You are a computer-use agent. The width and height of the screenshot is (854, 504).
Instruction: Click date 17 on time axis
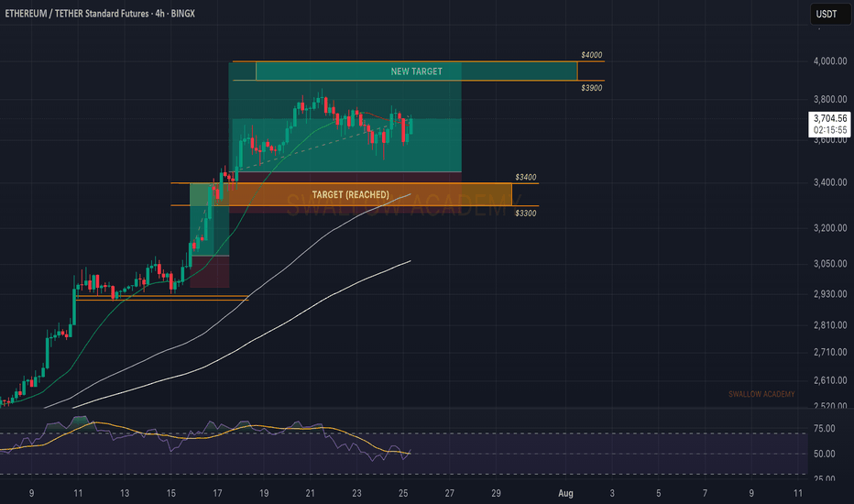[x=217, y=493]
